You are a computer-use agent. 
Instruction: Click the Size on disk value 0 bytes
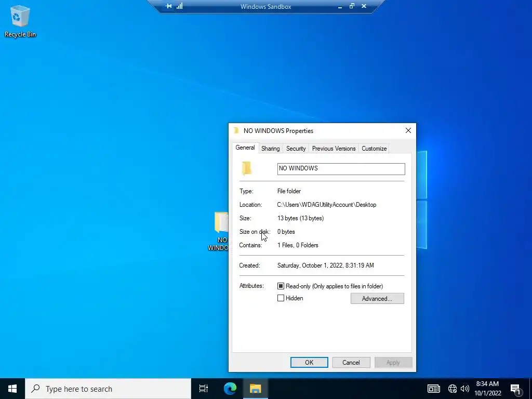(286, 232)
